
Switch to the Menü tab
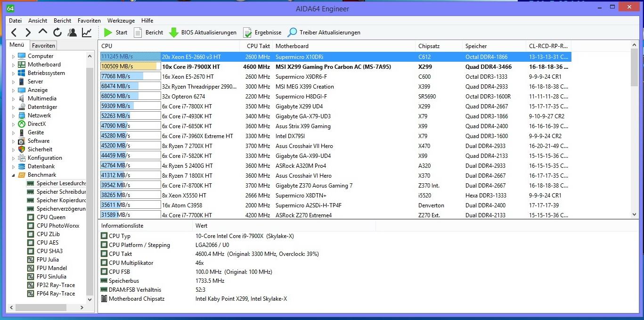[17, 45]
